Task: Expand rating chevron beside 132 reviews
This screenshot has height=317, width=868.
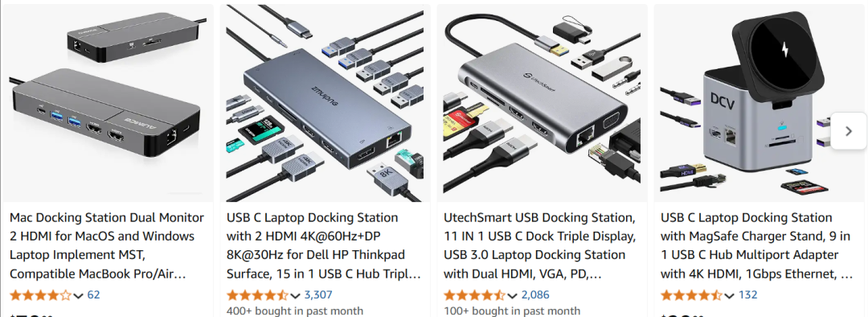Action: click(x=729, y=295)
